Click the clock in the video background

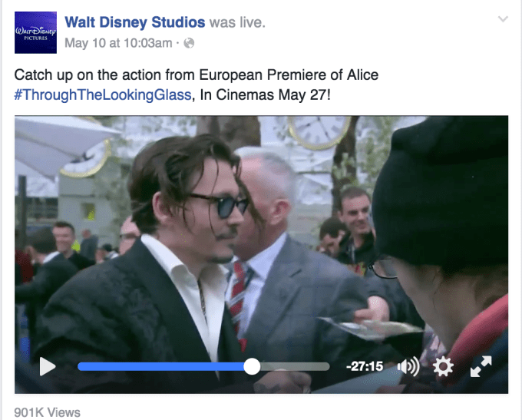tap(319, 131)
